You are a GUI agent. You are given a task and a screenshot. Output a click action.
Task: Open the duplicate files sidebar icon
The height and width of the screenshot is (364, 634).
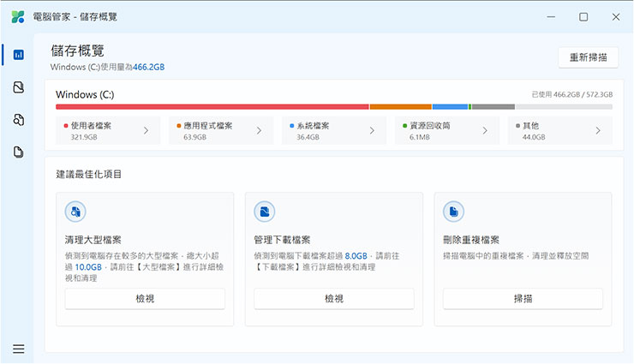click(18, 152)
